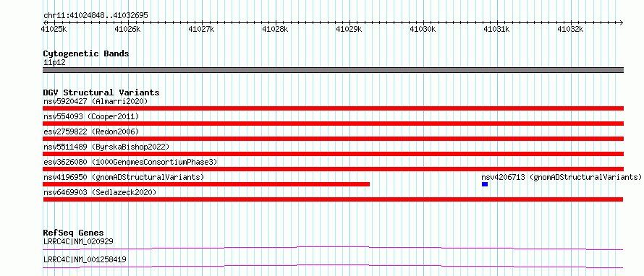Open variant nsv6469903 (Sedlazeck2020) label

pos(100,192)
